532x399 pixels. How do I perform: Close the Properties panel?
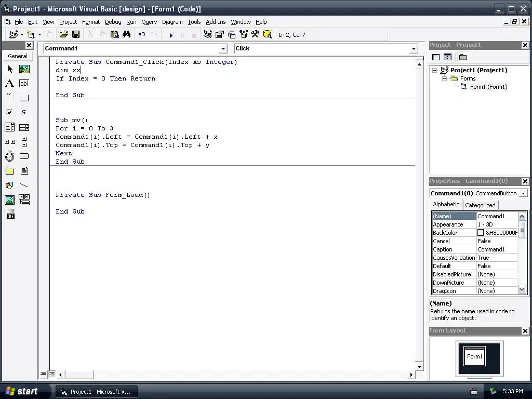525,181
